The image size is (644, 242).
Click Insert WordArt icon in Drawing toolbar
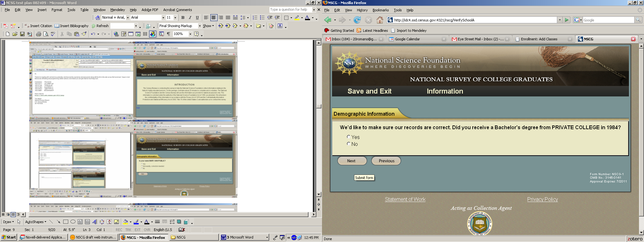click(95, 222)
